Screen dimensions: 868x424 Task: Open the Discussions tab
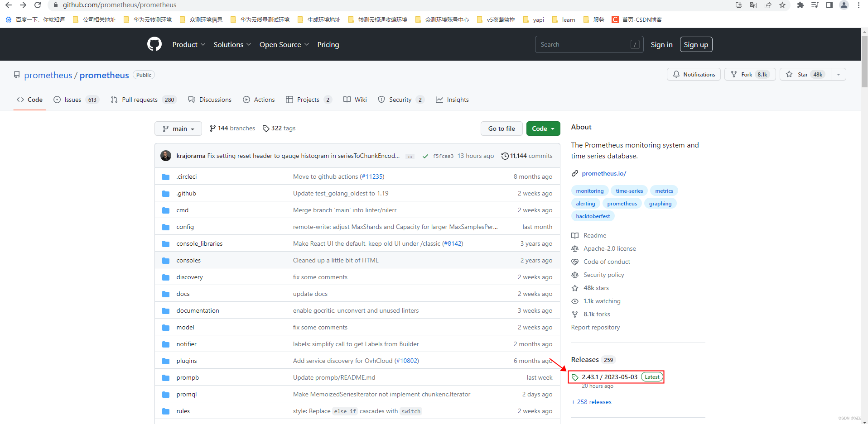tap(210, 100)
